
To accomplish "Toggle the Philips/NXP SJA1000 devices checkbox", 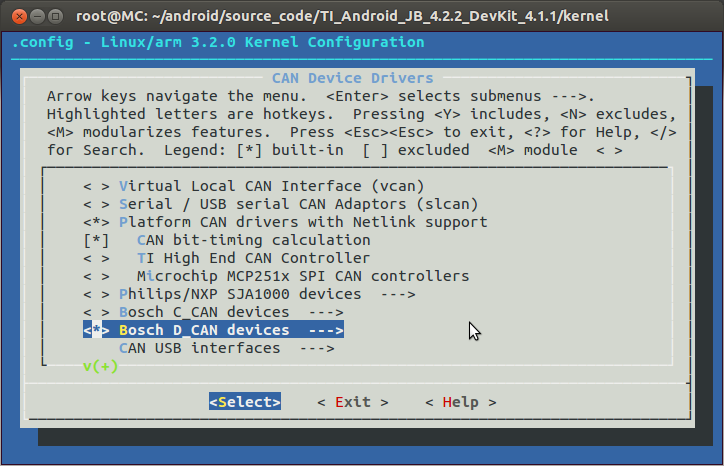I will click(96, 294).
